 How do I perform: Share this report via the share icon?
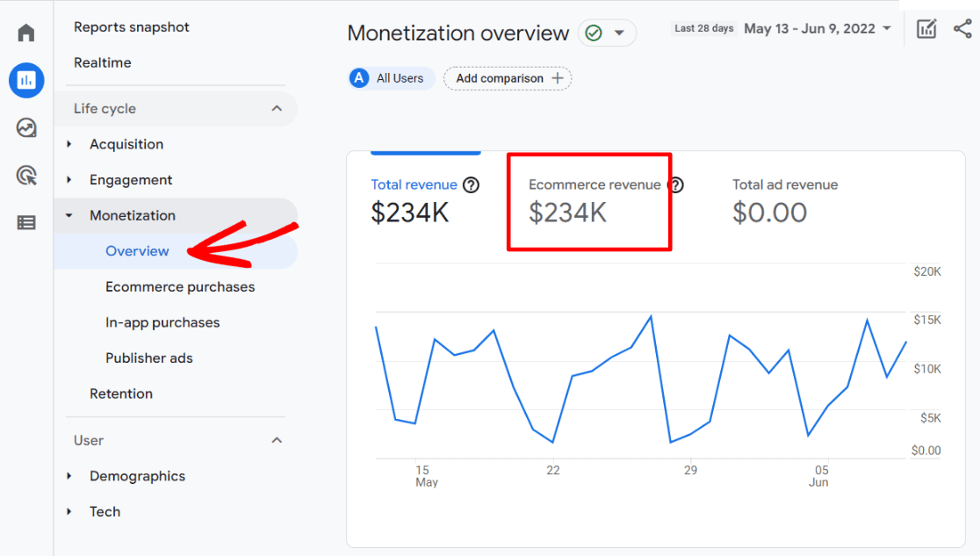pos(964,28)
